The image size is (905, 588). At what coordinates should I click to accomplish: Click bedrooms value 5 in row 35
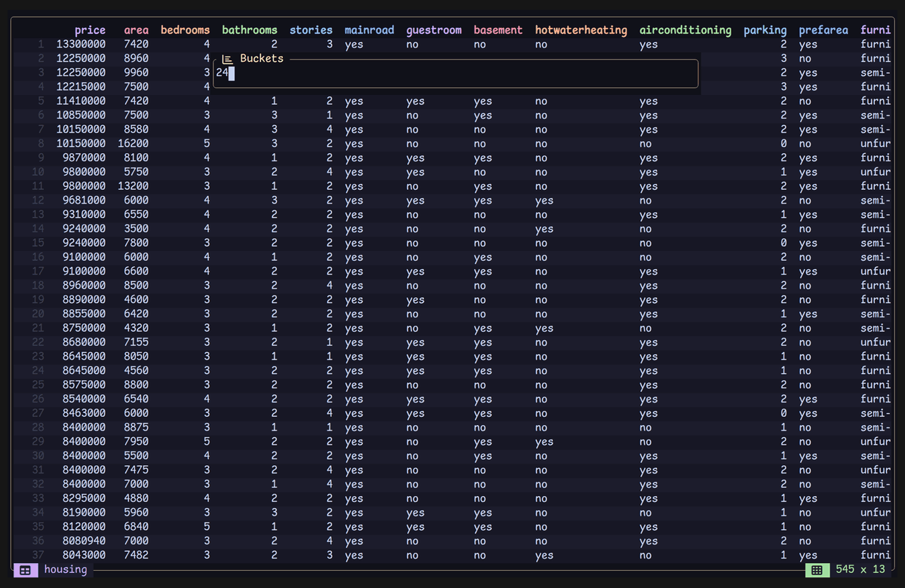[x=207, y=527]
